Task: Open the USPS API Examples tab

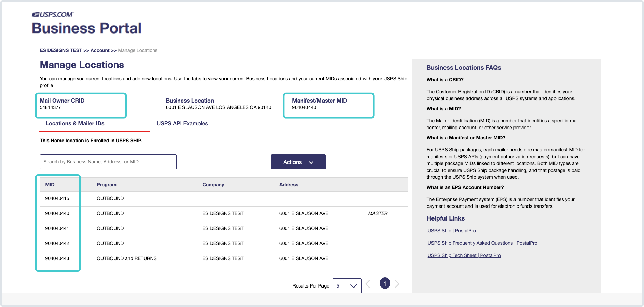Action: pyautogui.click(x=182, y=123)
